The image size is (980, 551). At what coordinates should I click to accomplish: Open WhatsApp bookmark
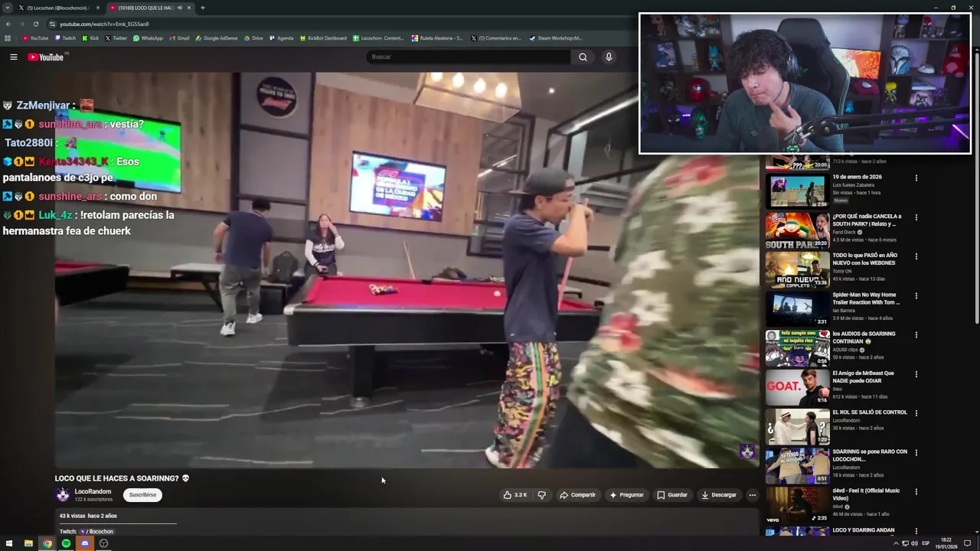coord(148,38)
